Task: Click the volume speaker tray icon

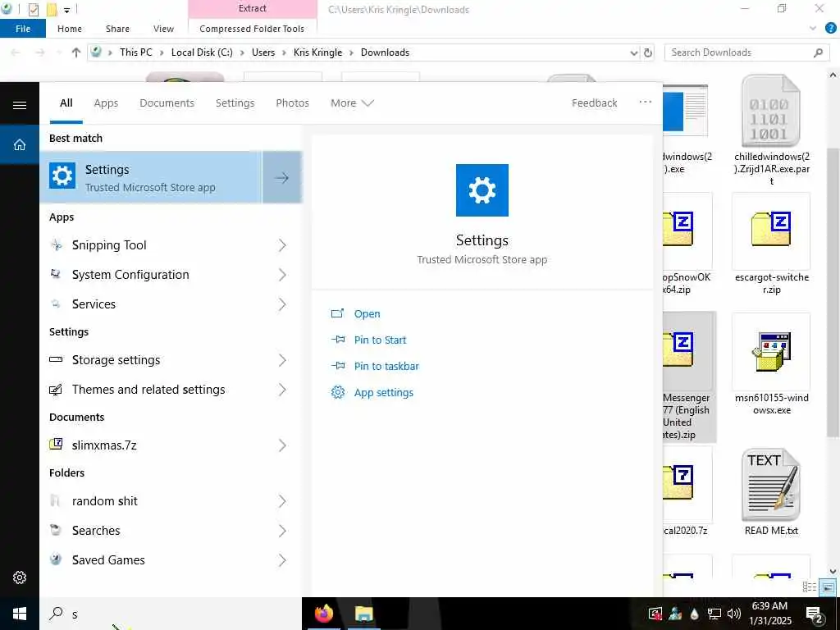Action: 734,614
